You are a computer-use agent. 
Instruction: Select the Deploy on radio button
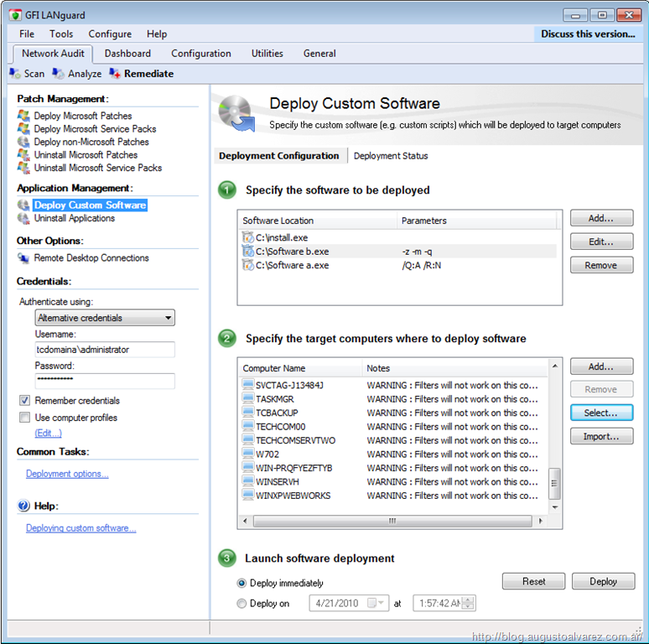pos(242,603)
